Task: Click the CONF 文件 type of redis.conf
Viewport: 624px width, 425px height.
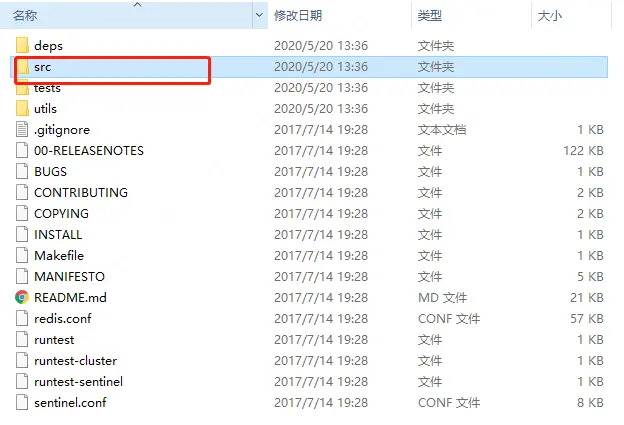Action: (x=449, y=318)
